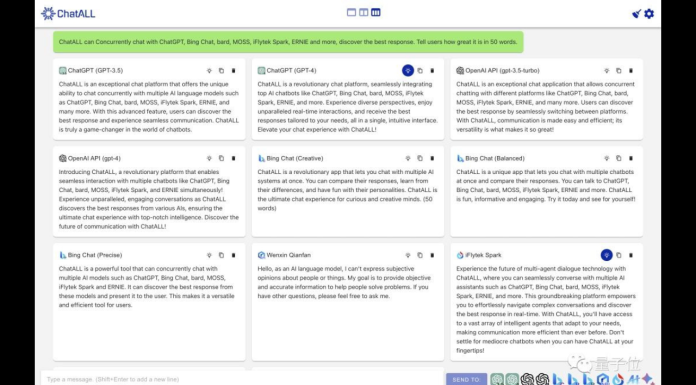The image size is (696, 385).
Task: Click the 'Bing Chat (Balanced)' card title
Action: (x=495, y=158)
